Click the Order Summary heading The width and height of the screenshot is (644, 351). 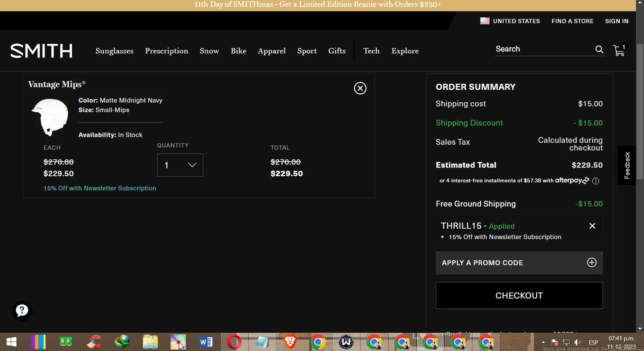coord(476,87)
